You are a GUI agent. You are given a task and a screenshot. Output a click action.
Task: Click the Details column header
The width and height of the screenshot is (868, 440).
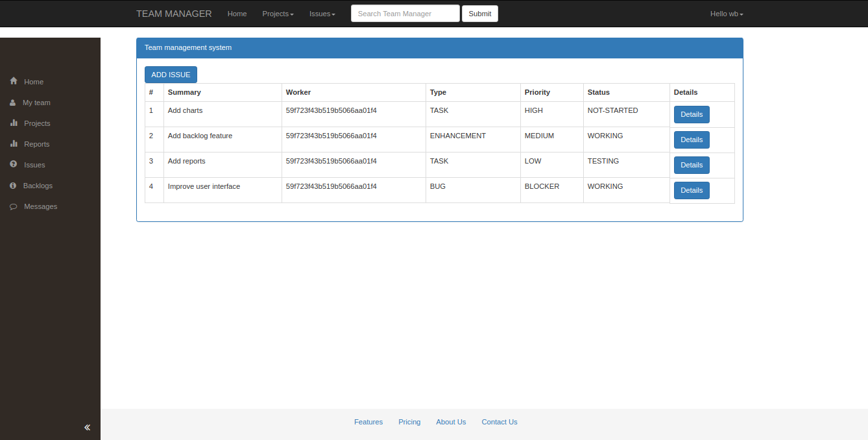point(703,92)
